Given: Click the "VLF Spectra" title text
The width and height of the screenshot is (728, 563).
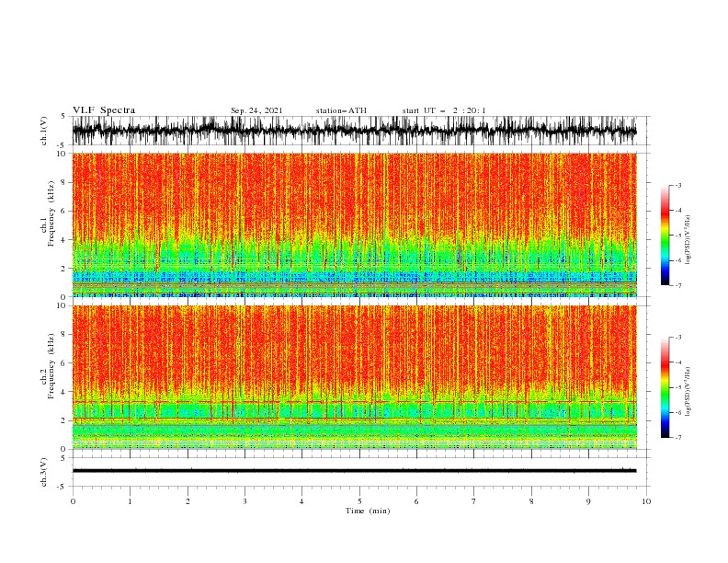Looking at the screenshot, I should [x=104, y=110].
